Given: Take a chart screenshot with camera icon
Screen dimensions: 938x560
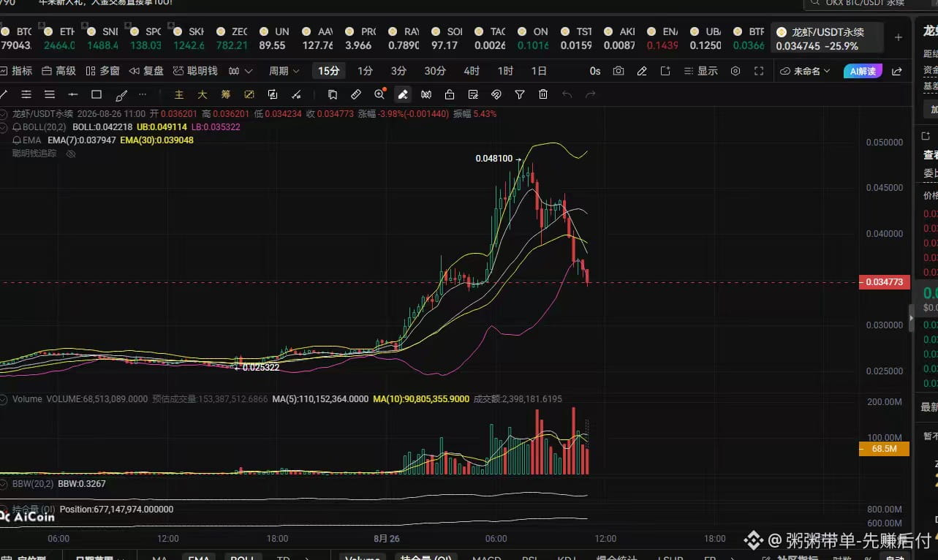Looking at the screenshot, I should pyautogui.click(x=619, y=71).
